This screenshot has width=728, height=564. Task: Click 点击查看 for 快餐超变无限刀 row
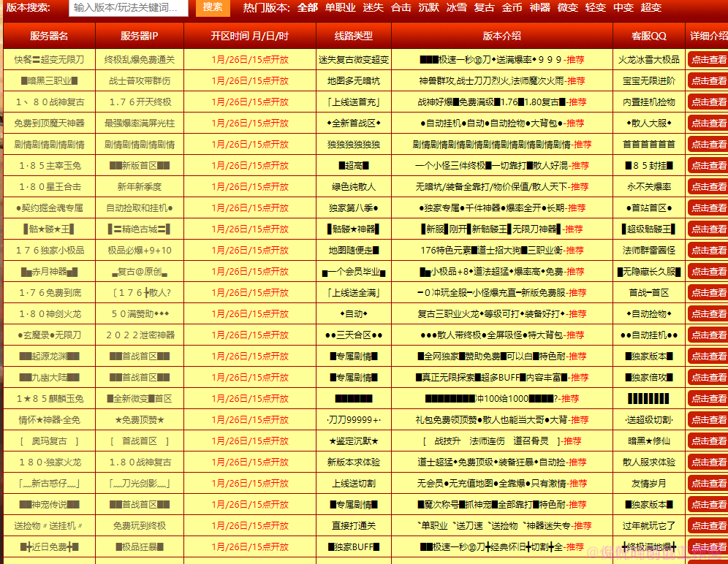click(708, 59)
